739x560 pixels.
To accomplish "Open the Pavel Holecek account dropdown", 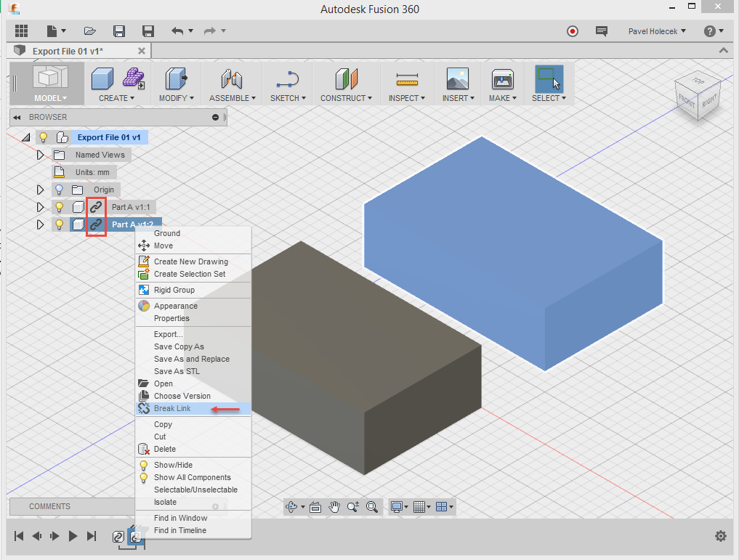I will pyautogui.click(x=657, y=31).
